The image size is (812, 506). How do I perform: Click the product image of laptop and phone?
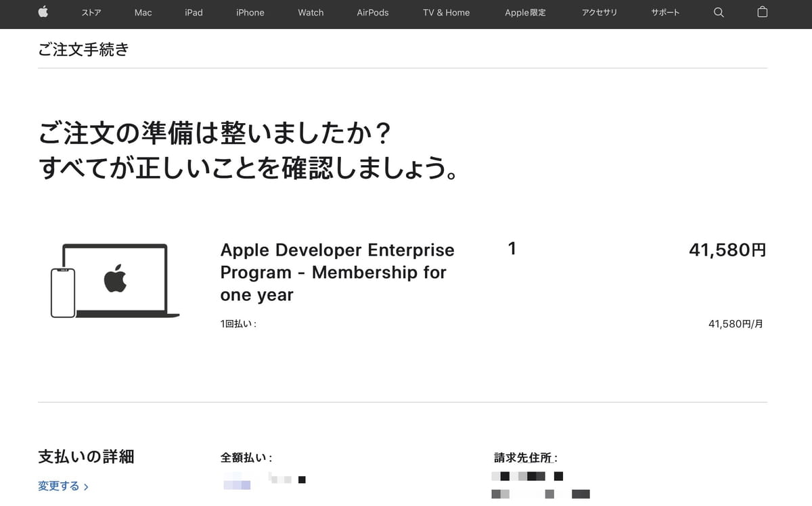(x=115, y=281)
